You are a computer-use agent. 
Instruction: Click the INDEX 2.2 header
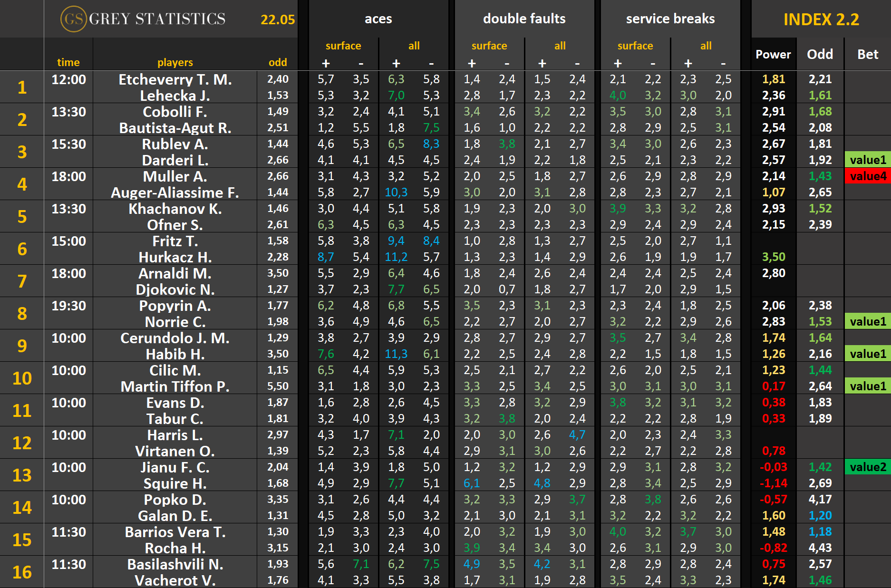click(821, 19)
